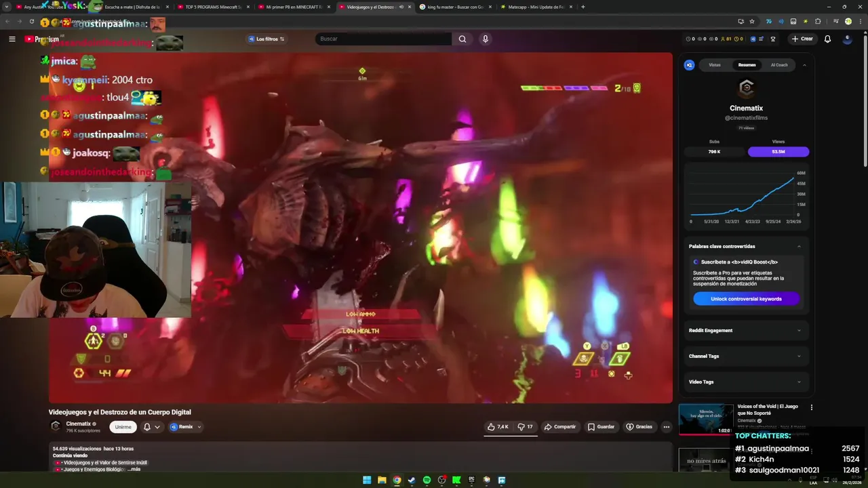868x488 pixels.
Task: Reload the page in Chrome toolbar
Action: click(31, 21)
